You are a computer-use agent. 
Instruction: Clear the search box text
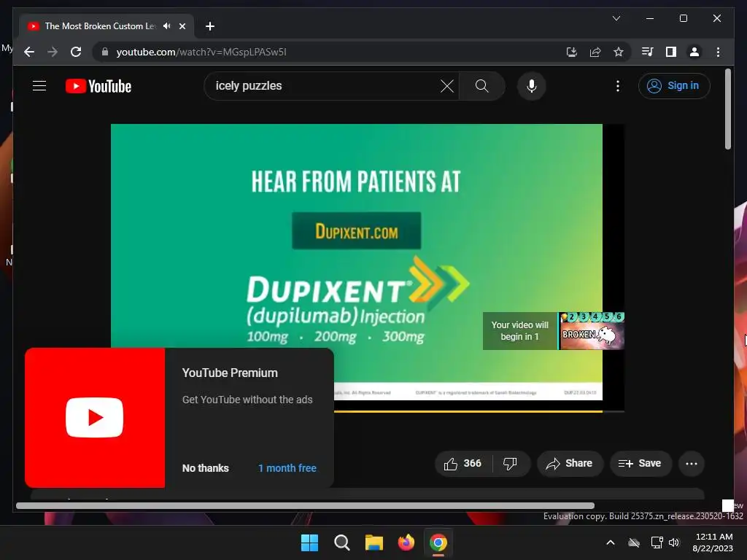[447, 86]
